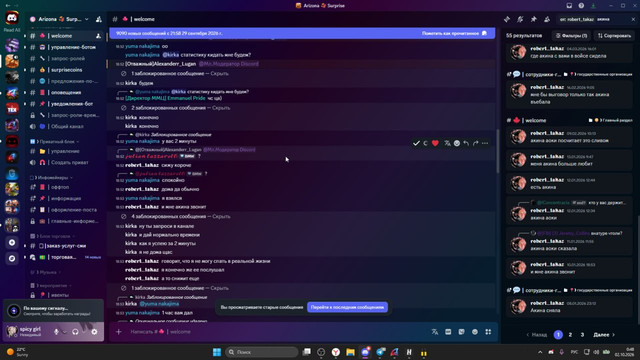Click checkmark reaction in message hover toolbar
The width and height of the screenshot is (640, 360).
(x=416, y=143)
